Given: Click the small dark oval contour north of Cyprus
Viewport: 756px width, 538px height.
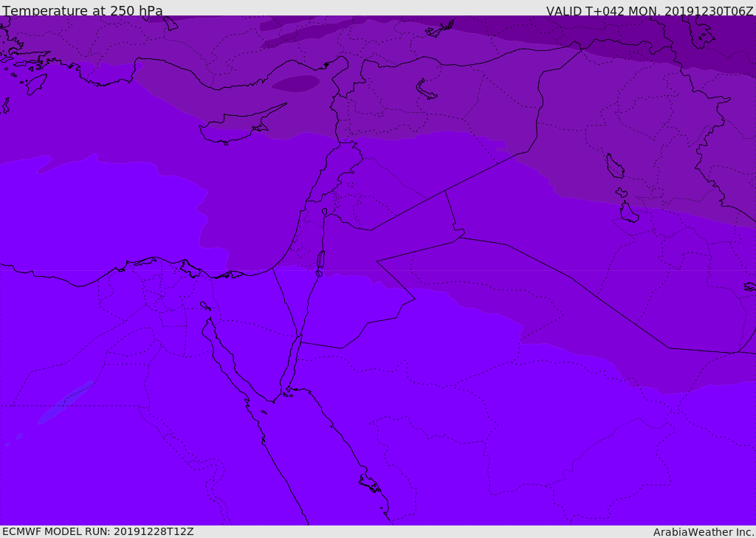Looking at the screenshot, I should tap(295, 83).
